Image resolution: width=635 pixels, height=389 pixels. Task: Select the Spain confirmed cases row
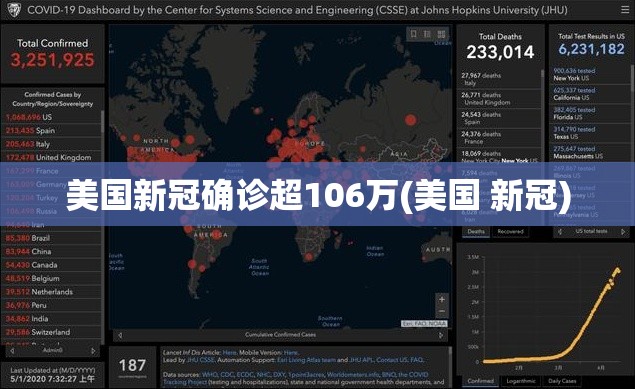pyautogui.click(x=52, y=130)
